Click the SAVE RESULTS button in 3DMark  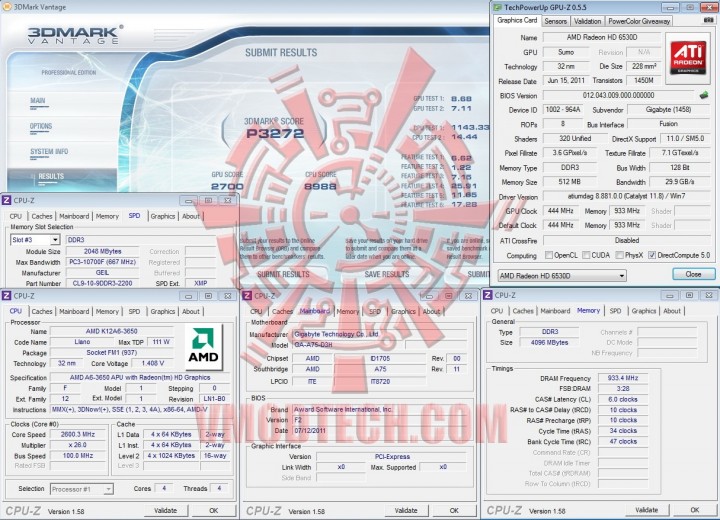(x=387, y=274)
